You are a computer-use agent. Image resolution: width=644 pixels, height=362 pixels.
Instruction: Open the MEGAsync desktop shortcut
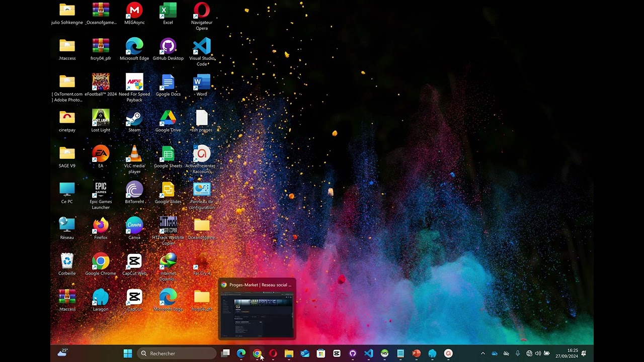pos(134,14)
